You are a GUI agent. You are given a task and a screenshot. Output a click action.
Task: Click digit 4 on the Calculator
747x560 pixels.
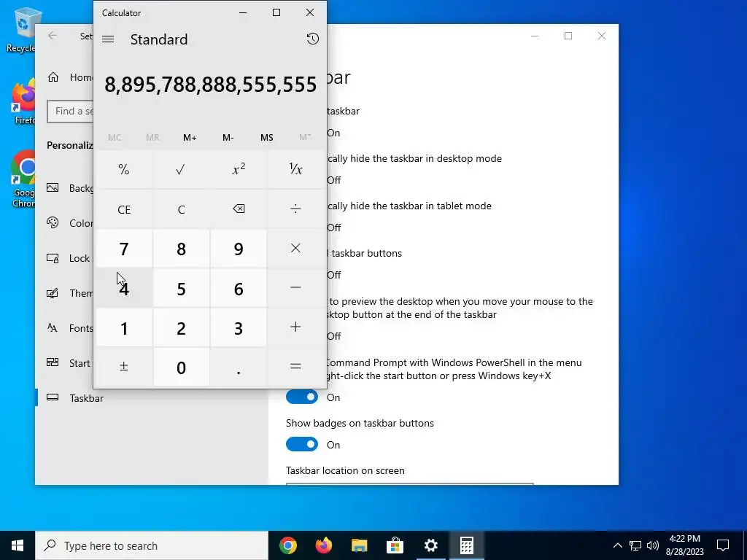coord(124,288)
